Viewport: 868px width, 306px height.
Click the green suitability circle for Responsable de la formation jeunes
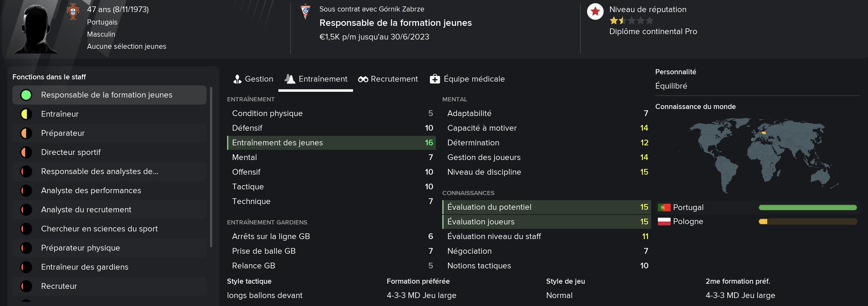pos(26,95)
